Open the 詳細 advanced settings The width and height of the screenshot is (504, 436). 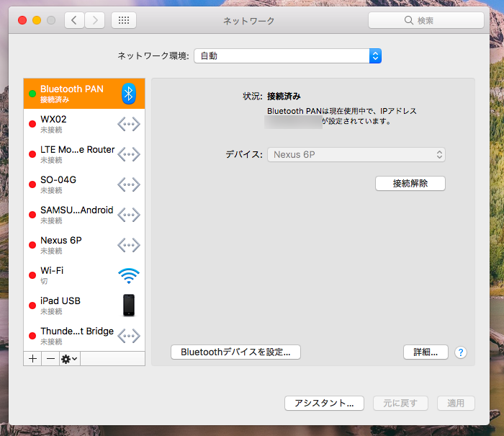426,352
